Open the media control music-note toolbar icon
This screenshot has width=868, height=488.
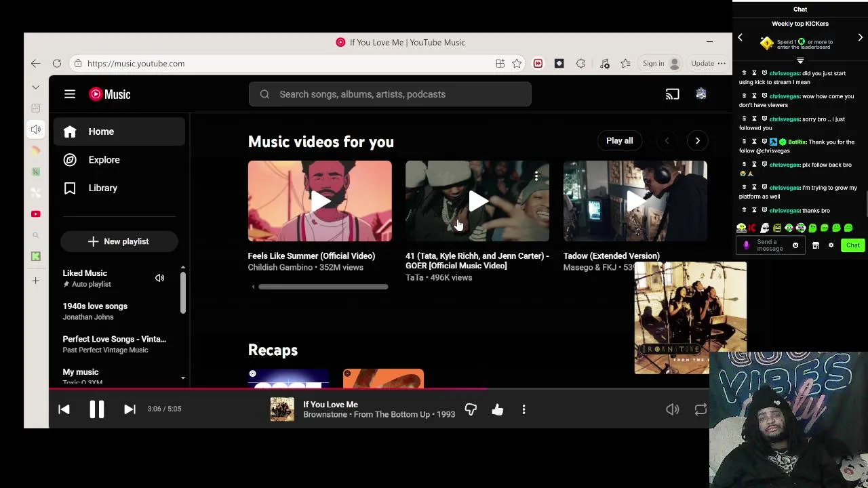coord(605,63)
